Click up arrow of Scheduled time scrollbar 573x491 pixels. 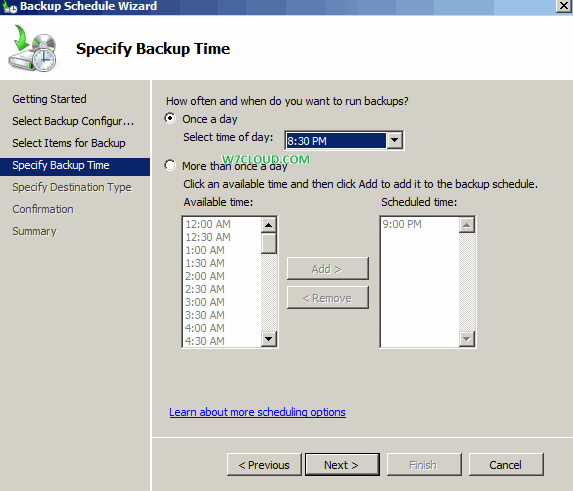(467, 225)
